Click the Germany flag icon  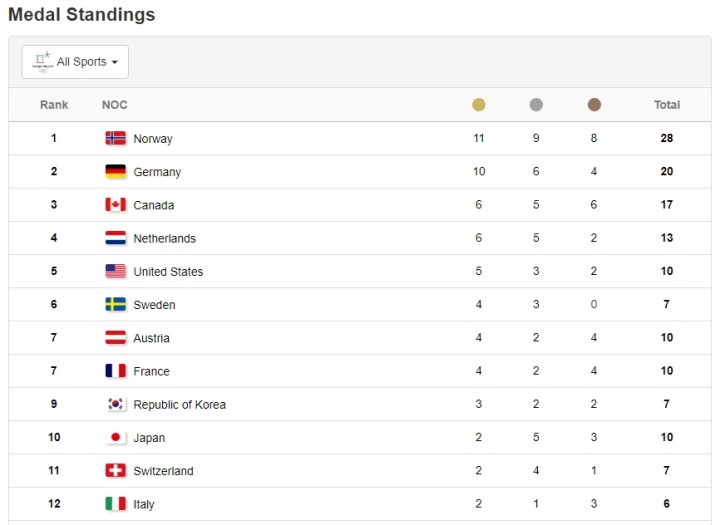pyautogui.click(x=116, y=172)
